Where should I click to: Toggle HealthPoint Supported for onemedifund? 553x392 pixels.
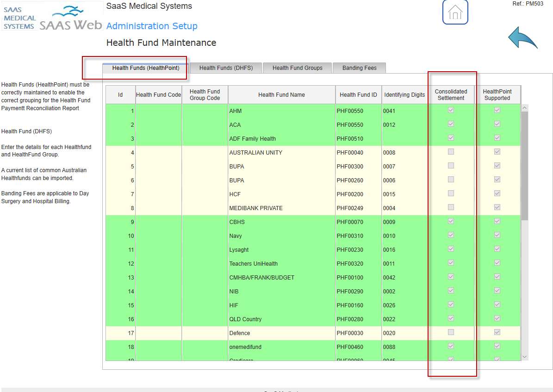497,346
